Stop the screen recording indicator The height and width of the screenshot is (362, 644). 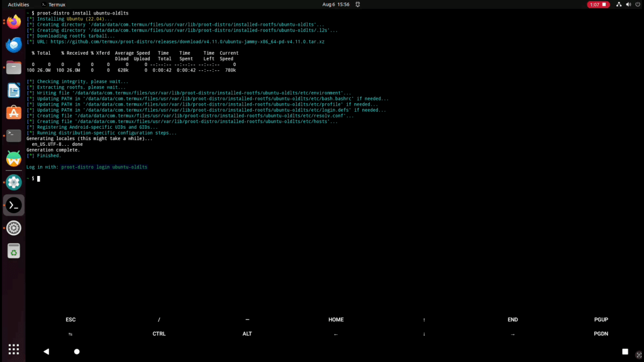click(x=597, y=4)
